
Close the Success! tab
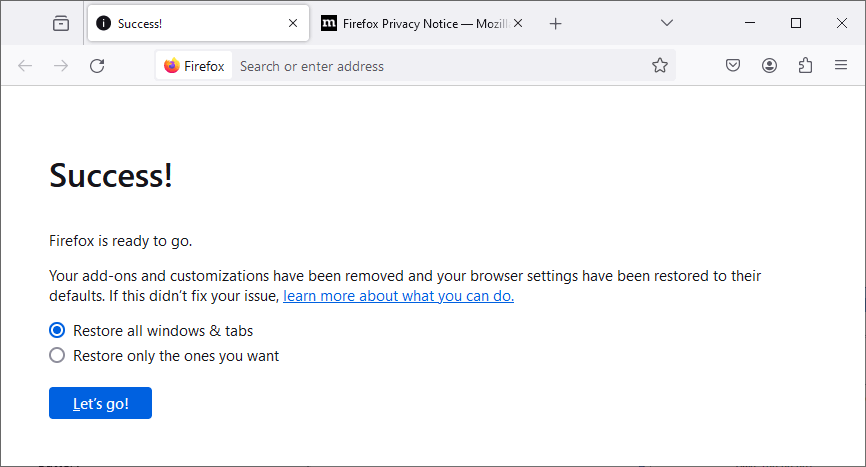tap(293, 23)
